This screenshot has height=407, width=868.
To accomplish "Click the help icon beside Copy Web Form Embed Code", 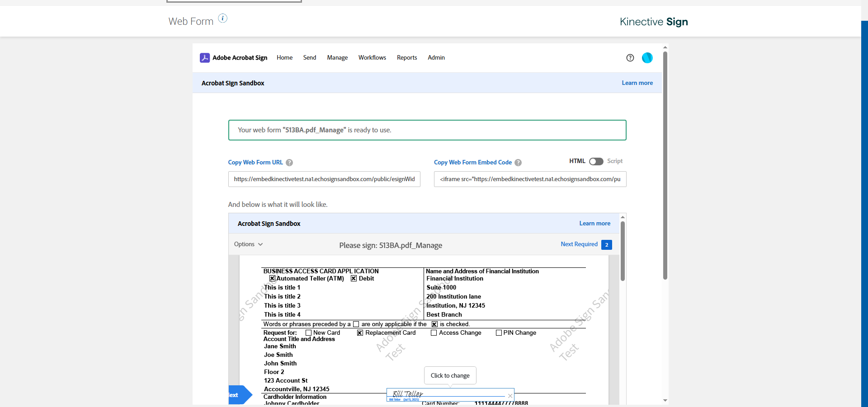I will tap(518, 163).
